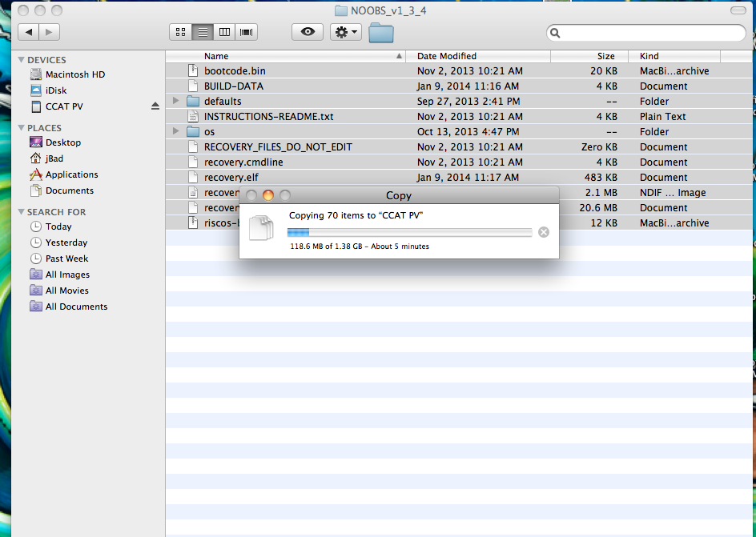The width and height of the screenshot is (756, 537).
Task: Select INSTRUCTIONS-README.txt file
Action: pos(268,117)
